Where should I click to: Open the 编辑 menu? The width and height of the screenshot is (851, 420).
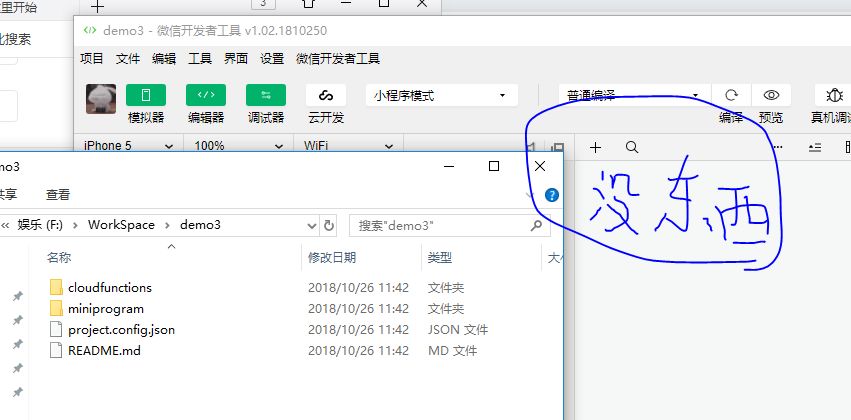point(164,59)
